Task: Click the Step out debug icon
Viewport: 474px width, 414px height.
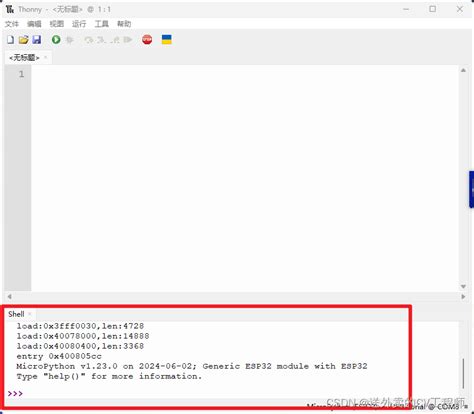Action: pos(115,40)
